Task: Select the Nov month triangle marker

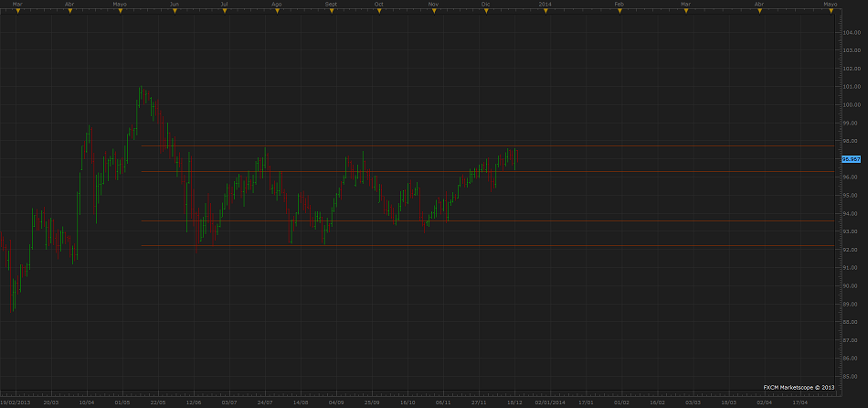Action: [433, 11]
